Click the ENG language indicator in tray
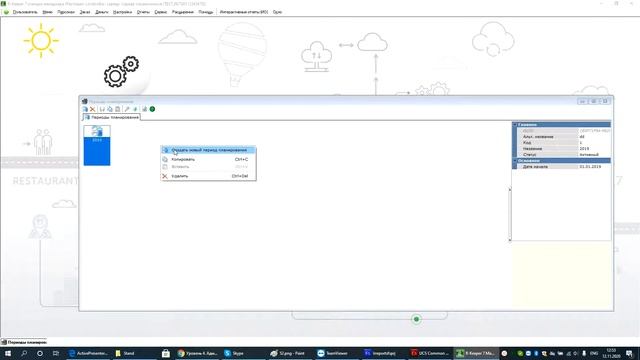 595,353
